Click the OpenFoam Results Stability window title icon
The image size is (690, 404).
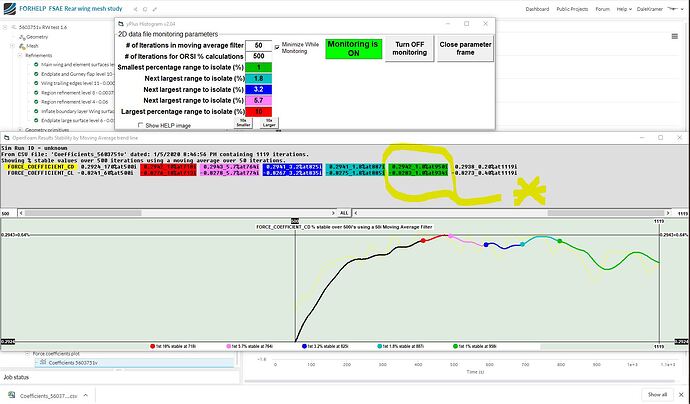tap(7, 138)
